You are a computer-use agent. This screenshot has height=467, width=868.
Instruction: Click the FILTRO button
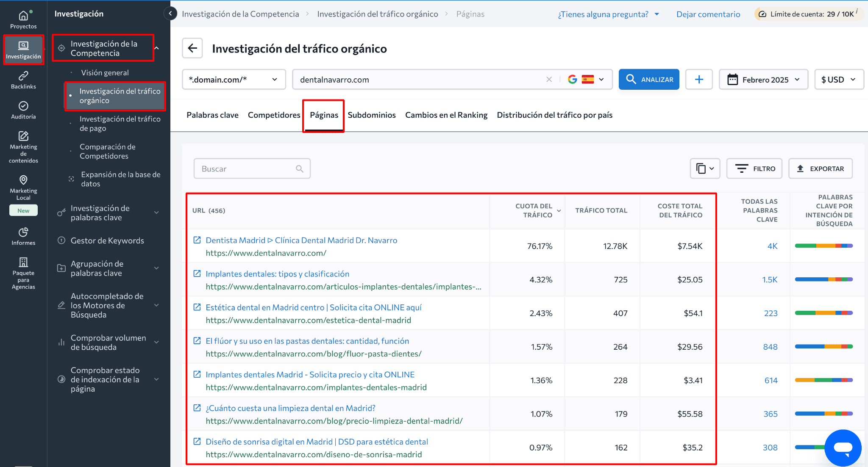[754, 169]
